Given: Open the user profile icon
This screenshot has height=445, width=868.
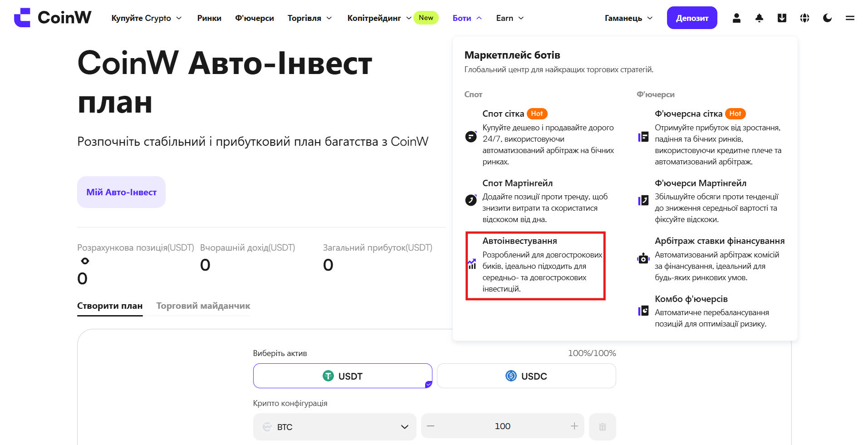Looking at the screenshot, I should [x=736, y=18].
